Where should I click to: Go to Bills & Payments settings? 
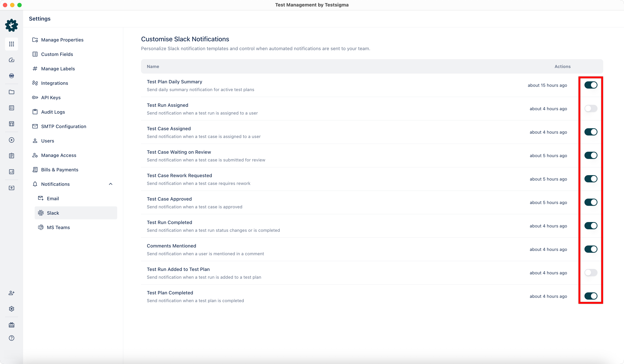coord(60,170)
